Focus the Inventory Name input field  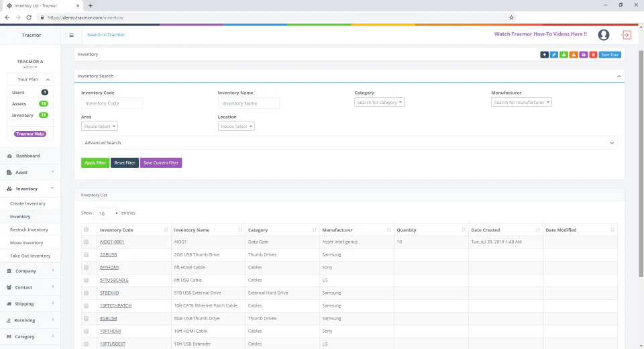pos(248,103)
